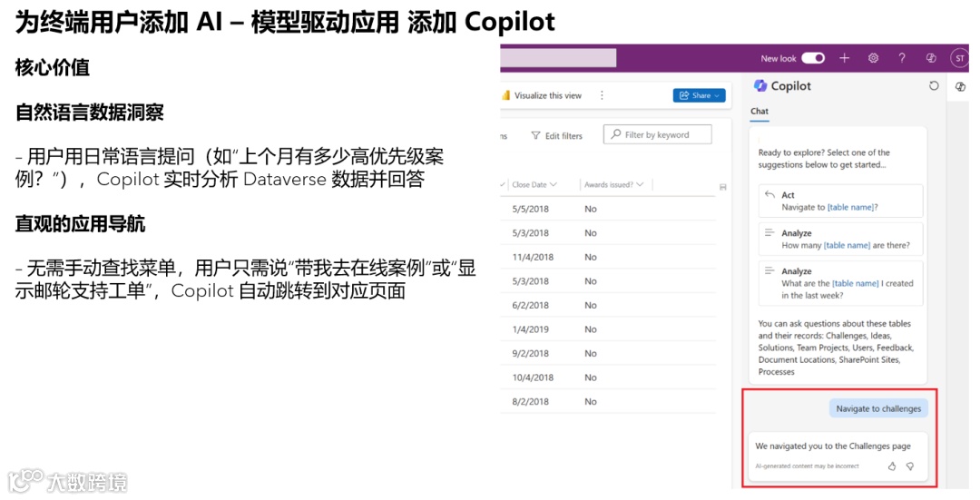Click the row dated 1/4/2019
The image size is (980, 500).
point(607,329)
